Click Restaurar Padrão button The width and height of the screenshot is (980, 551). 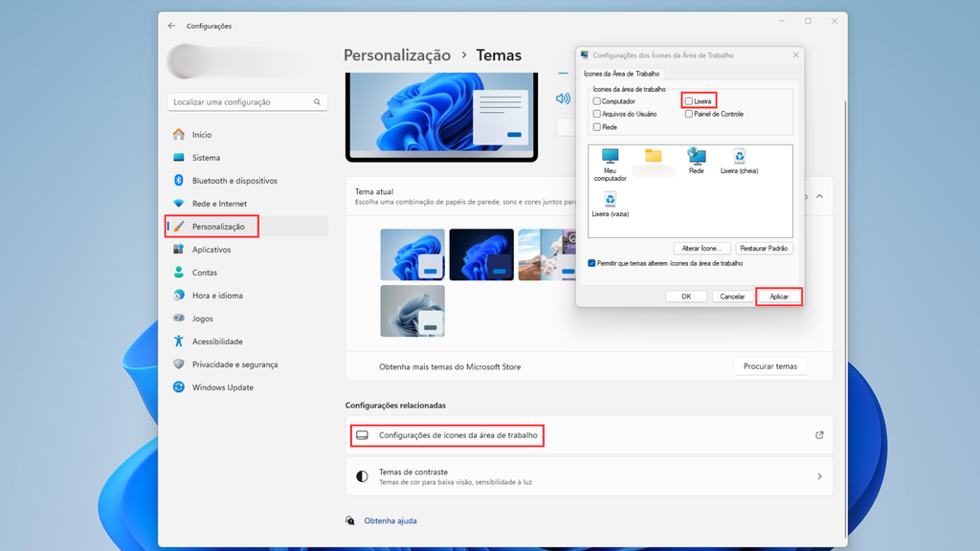pos(764,249)
